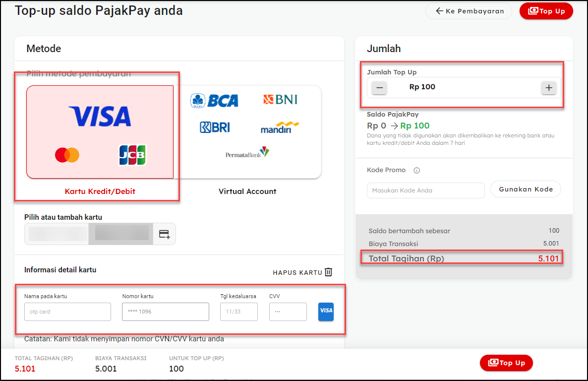The height and width of the screenshot is (381, 588).
Task: Click the Mastercard logo
Action: (67, 155)
